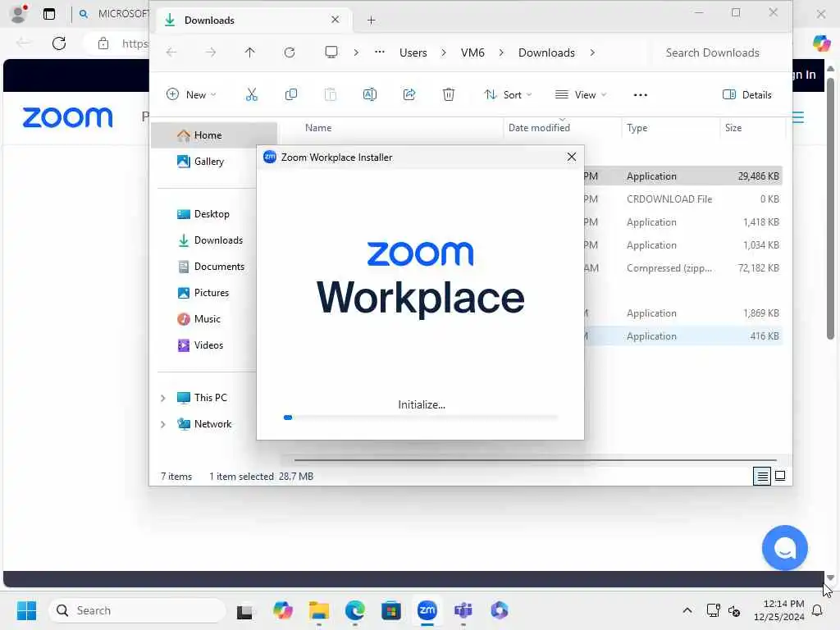The height and width of the screenshot is (630, 840).
Task: Open Music in the navigation pane
Action: coord(207,319)
